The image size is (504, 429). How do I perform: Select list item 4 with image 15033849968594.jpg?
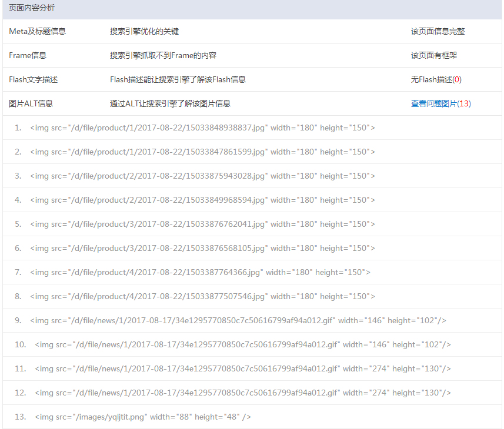pos(202,200)
